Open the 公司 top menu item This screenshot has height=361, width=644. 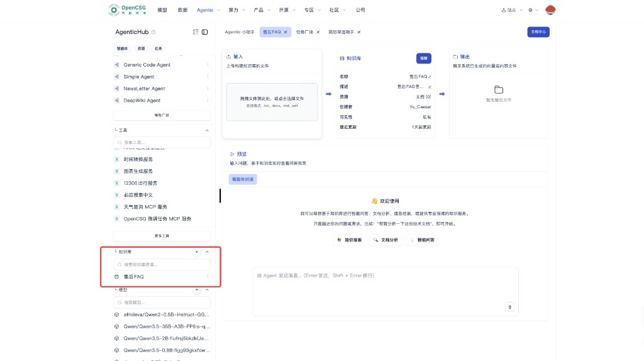point(360,10)
